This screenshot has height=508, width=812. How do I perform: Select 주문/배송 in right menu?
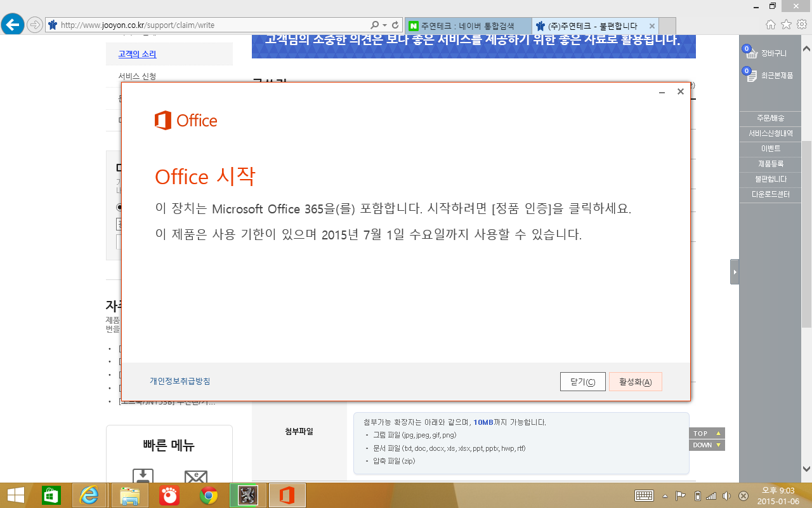[x=771, y=118]
